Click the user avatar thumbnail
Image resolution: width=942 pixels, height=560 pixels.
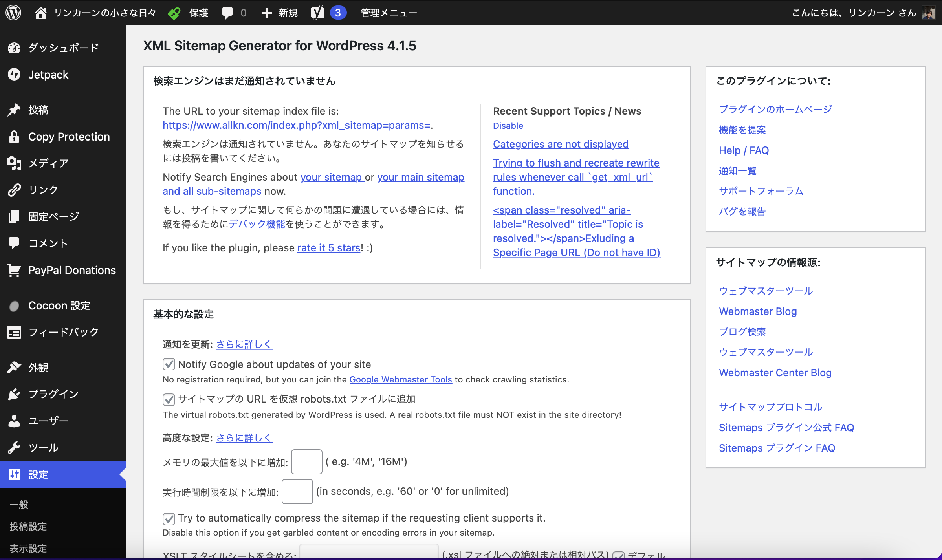[929, 13]
